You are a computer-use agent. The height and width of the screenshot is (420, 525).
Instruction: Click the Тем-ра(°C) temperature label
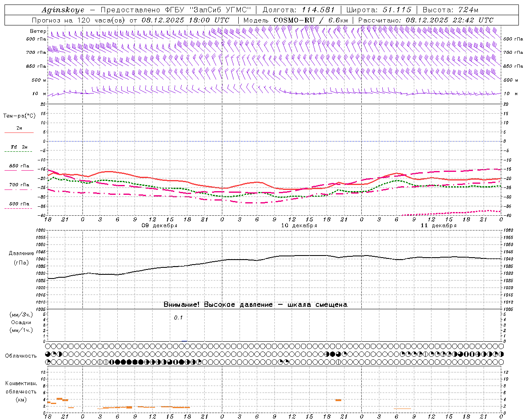pos(19,116)
